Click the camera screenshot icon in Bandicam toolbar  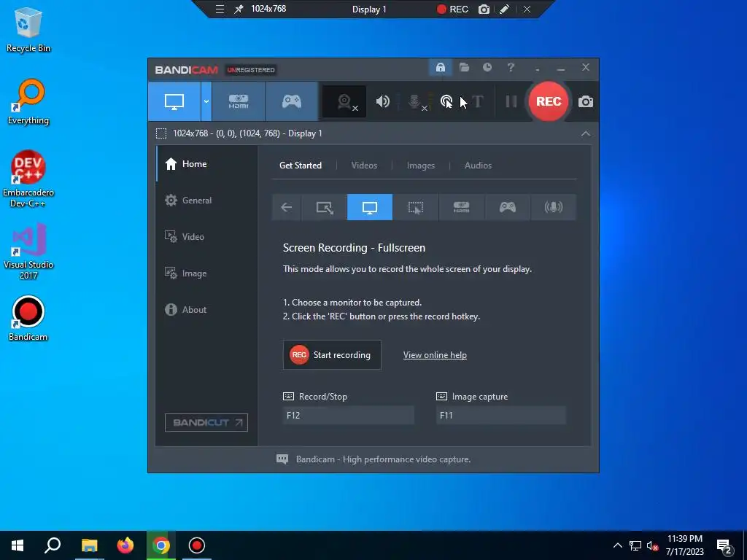point(586,101)
